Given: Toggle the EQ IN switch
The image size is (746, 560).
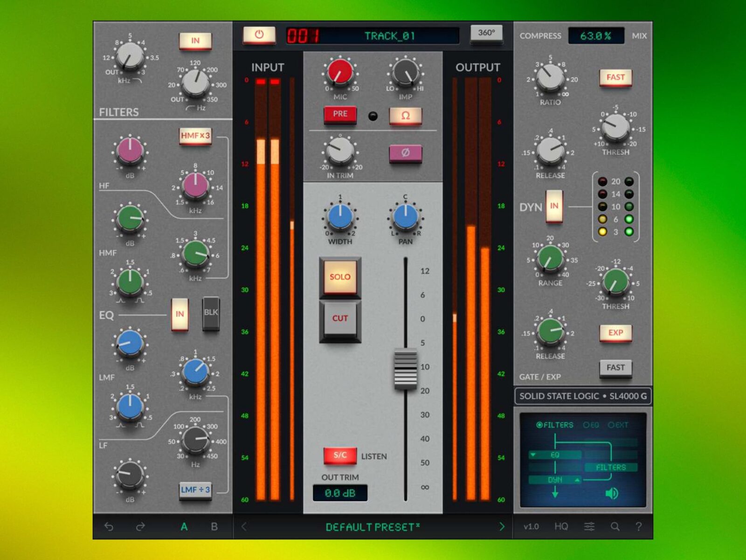Looking at the screenshot, I should point(180,314).
